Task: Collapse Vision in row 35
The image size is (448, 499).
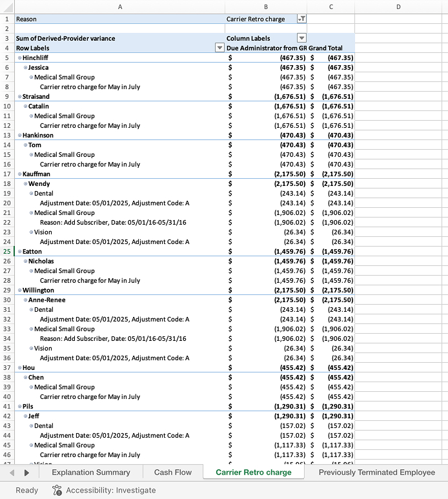Action: (x=31, y=348)
